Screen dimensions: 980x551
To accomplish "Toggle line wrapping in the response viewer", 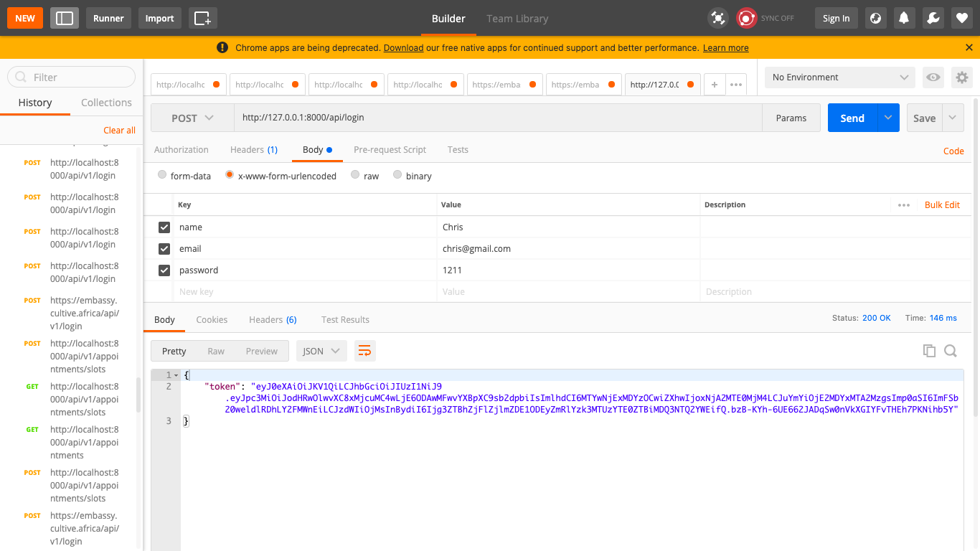I will pos(364,351).
